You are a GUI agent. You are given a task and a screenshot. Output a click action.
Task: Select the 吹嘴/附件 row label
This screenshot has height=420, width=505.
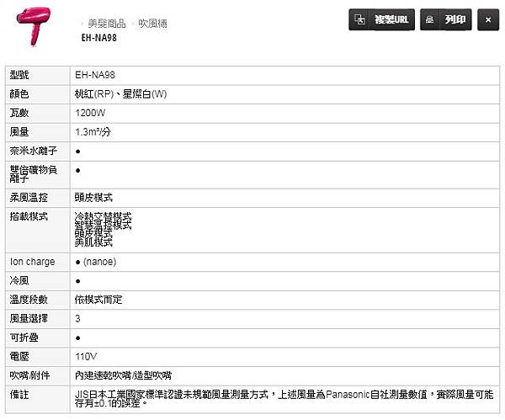point(30,375)
